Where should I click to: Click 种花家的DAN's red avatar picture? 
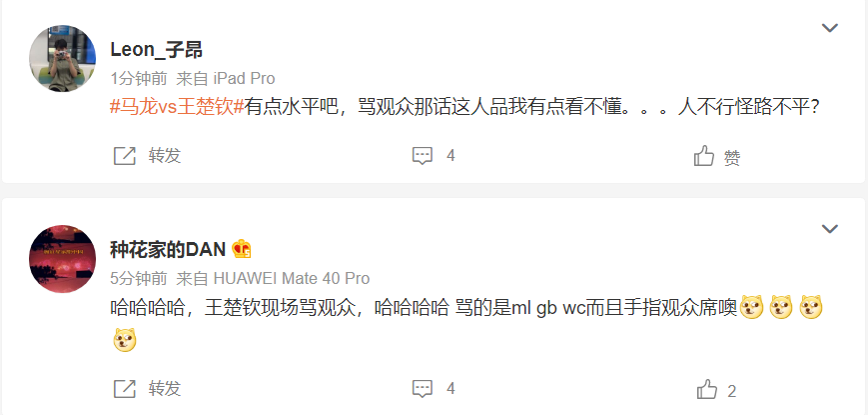point(62,258)
